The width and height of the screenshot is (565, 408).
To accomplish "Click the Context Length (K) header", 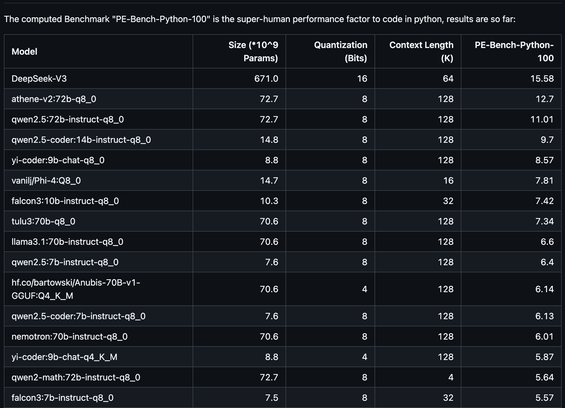I will point(421,52).
